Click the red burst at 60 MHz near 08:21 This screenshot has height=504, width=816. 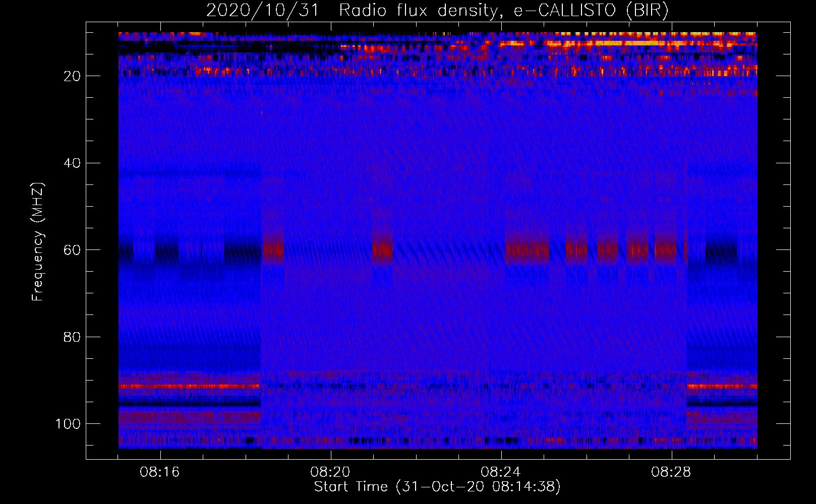coord(383,249)
